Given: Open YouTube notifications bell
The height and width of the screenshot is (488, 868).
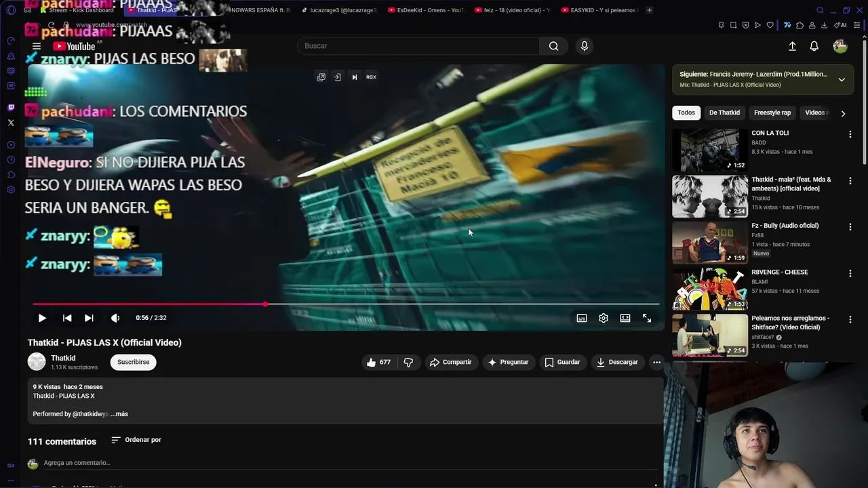Looking at the screenshot, I should coord(814,46).
